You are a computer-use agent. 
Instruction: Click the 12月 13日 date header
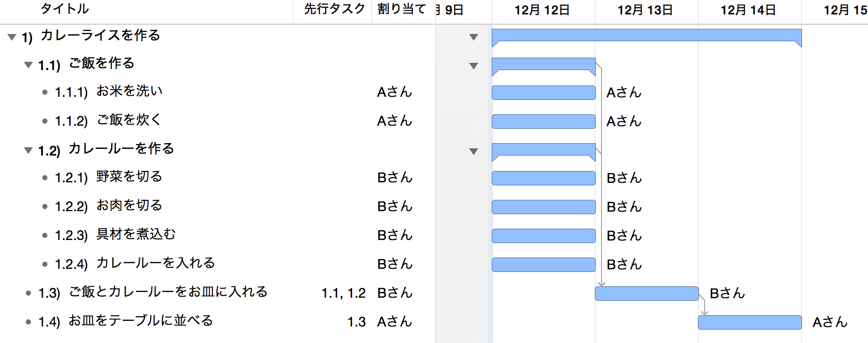tap(645, 10)
